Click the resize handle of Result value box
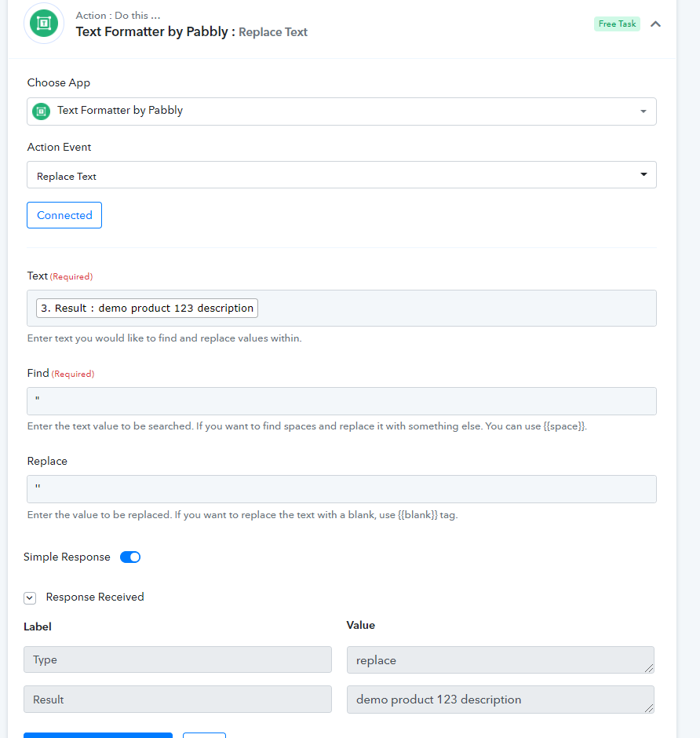700x738 pixels. click(649, 708)
